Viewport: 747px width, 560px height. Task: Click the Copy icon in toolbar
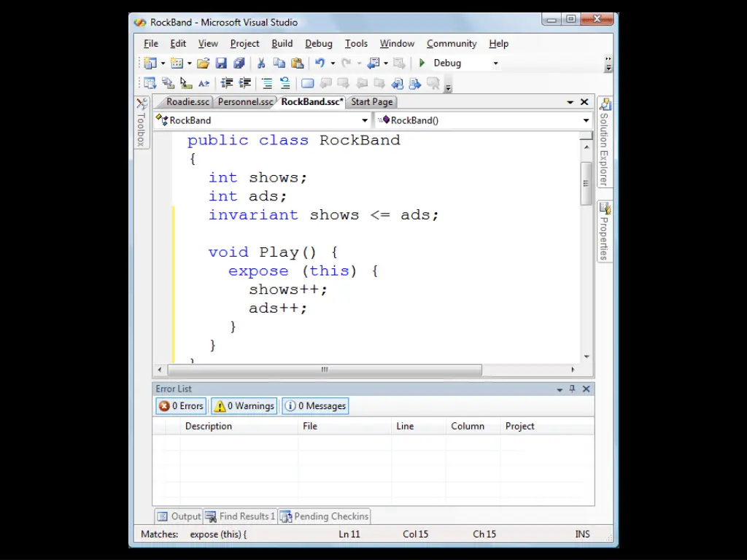click(279, 63)
